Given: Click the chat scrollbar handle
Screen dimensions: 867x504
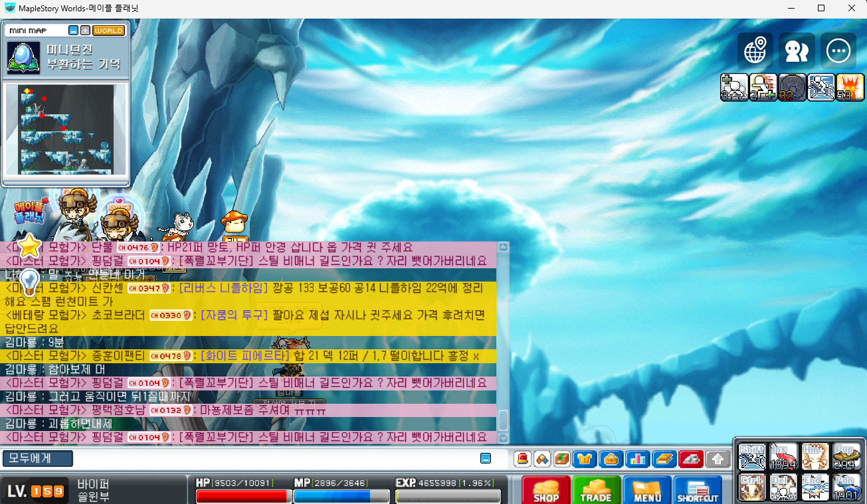Looking at the screenshot, I should tap(503, 420).
